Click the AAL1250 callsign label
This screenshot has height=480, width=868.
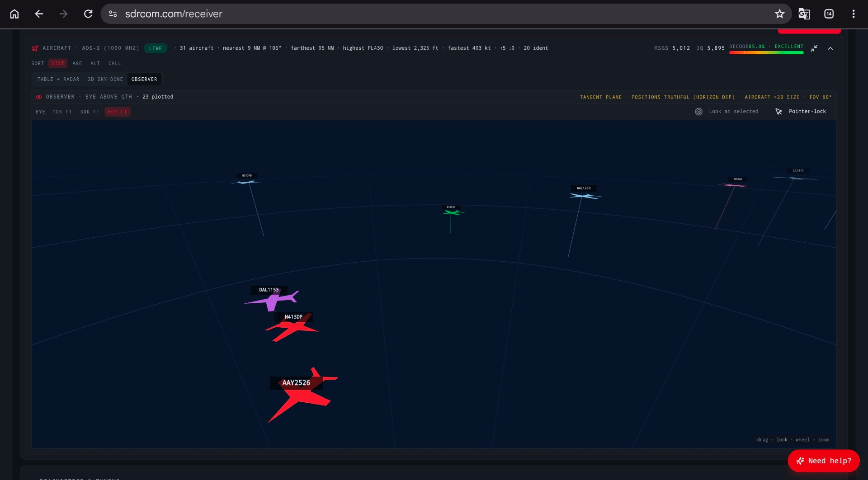click(584, 188)
